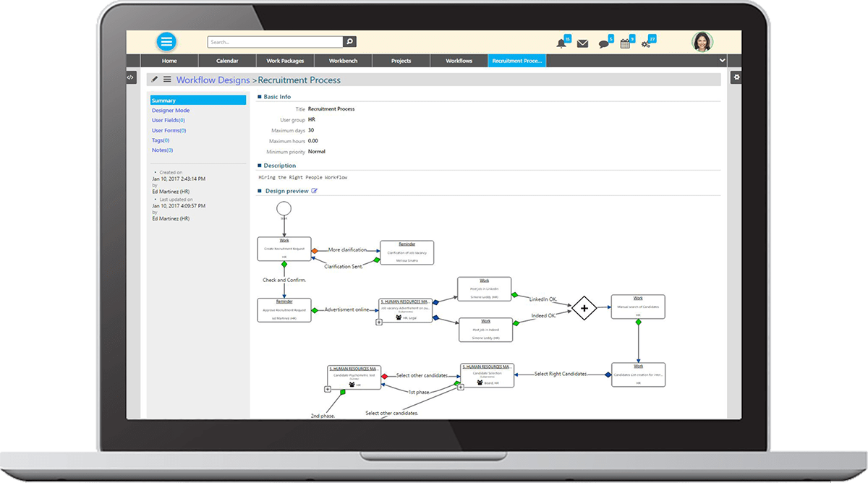Click the gear icon atop the content panel
Image resolution: width=868 pixels, height=496 pixels.
736,77
